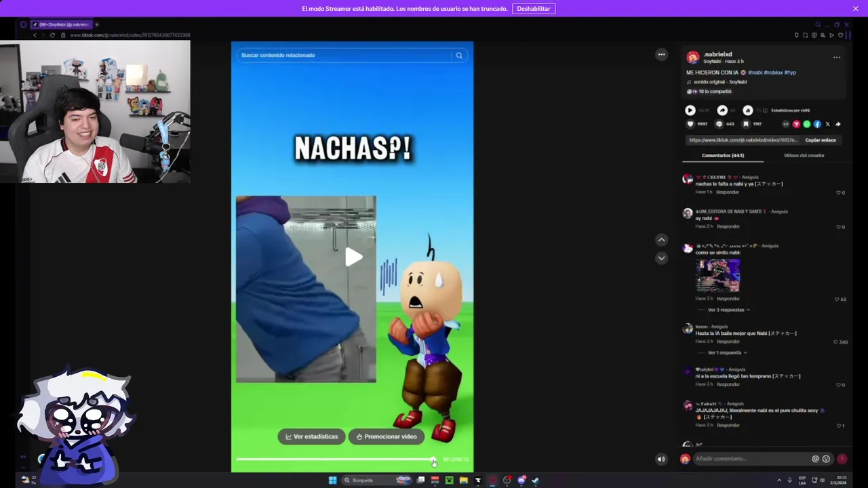This screenshot has height=488, width=868.
Task: Click the vidIQ shares arrow icon
Action: click(x=722, y=110)
